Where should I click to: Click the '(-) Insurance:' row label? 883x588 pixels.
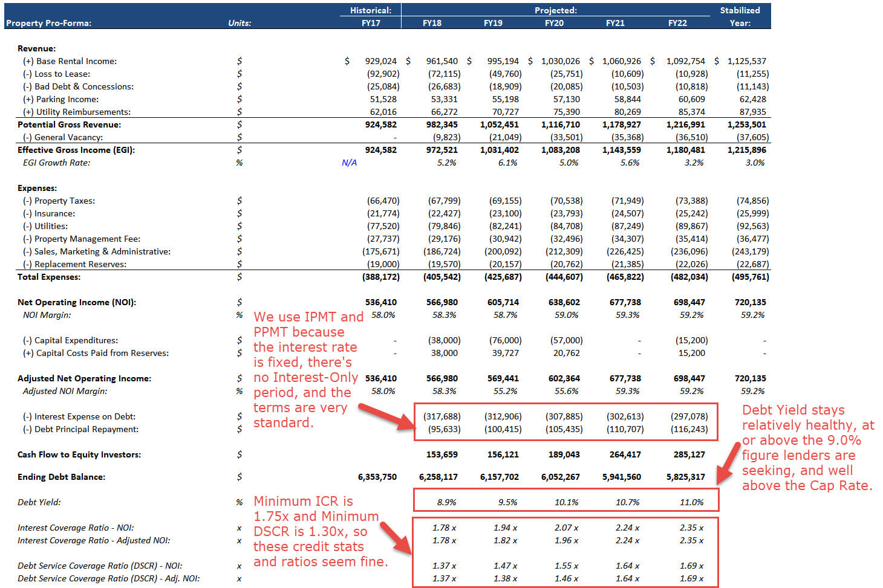pos(49,213)
